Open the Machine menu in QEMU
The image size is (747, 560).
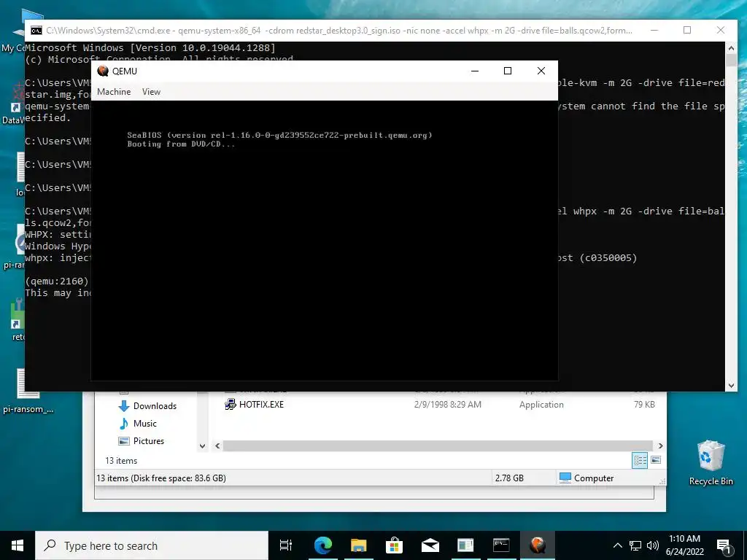point(114,92)
